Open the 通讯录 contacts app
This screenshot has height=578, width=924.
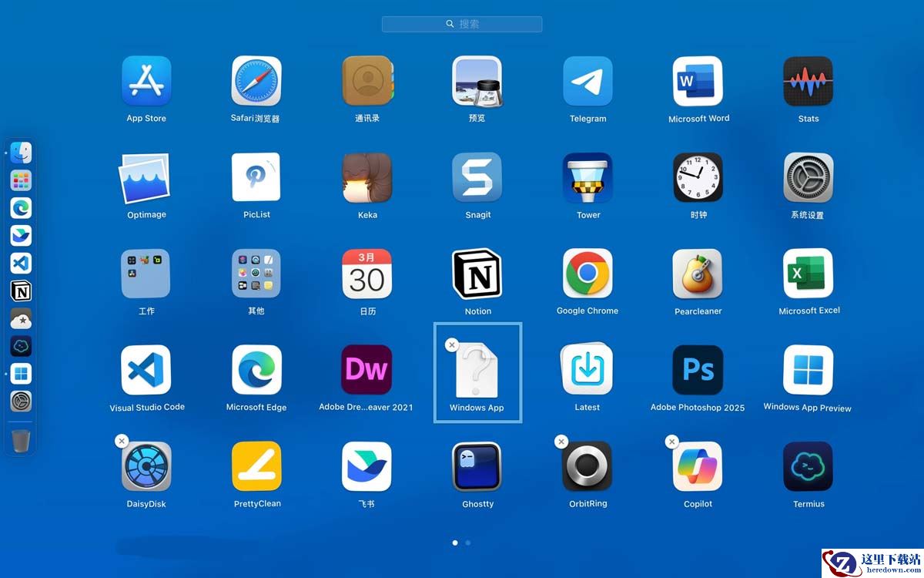pyautogui.click(x=367, y=81)
